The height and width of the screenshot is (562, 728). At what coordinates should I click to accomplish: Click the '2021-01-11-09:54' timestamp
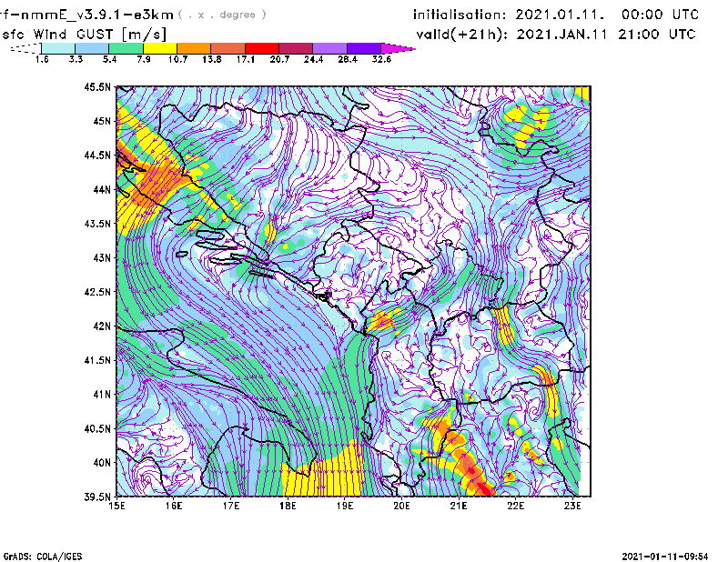click(665, 557)
